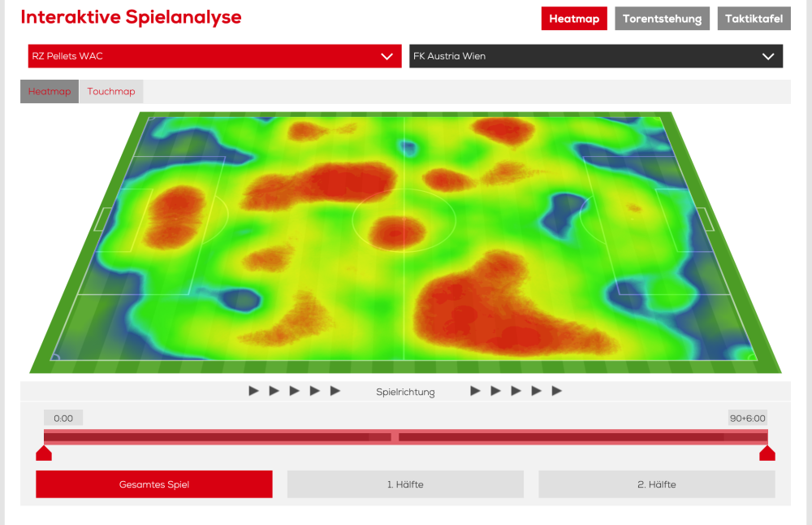Click the arrow immediately right of Spielrichtung
Viewport: 812px width, 525px height.
pyautogui.click(x=476, y=391)
